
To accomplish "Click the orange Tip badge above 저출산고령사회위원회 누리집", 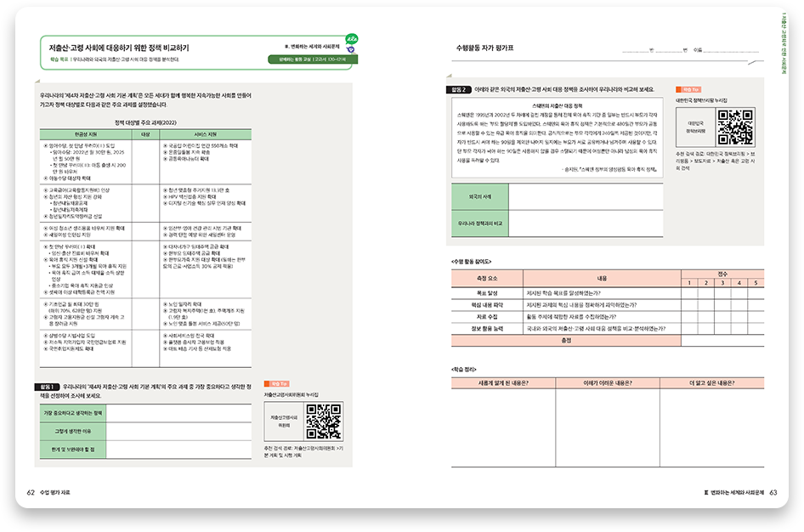I will pyautogui.click(x=277, y=384).
